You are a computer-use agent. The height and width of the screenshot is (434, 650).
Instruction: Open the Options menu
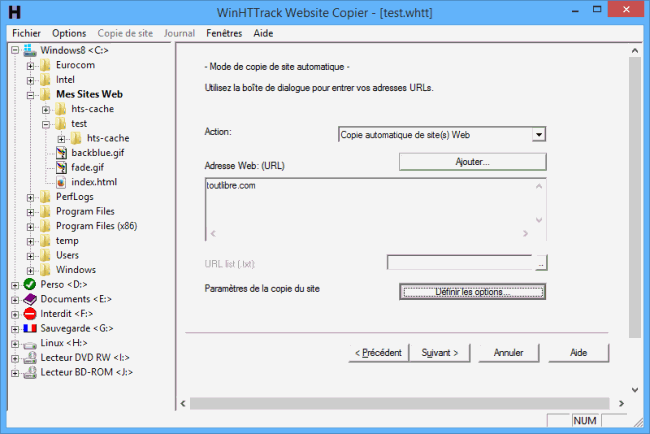[69, 33]
